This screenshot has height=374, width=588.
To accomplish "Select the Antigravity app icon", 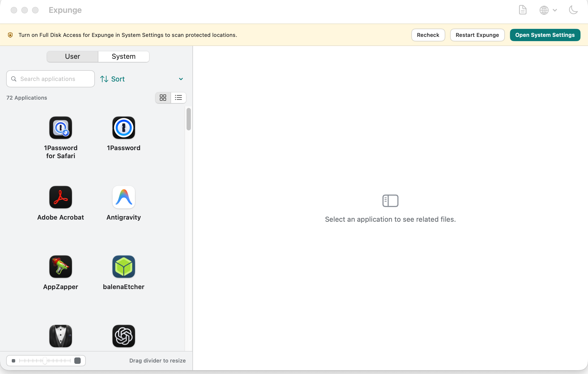I will point(123,197).
